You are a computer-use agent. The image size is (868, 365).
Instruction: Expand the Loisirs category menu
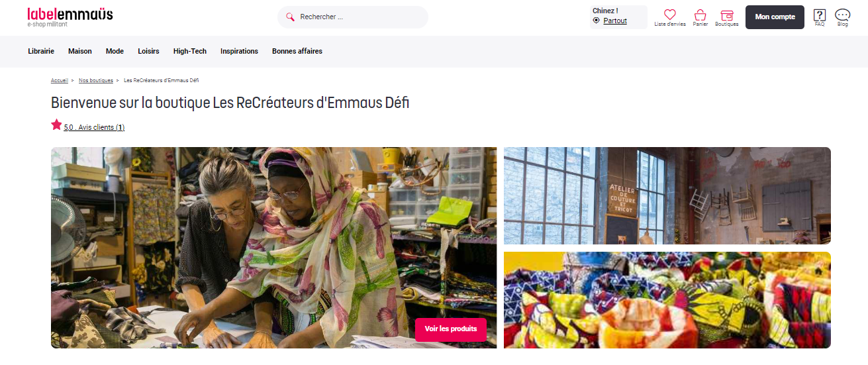point(148,51)
